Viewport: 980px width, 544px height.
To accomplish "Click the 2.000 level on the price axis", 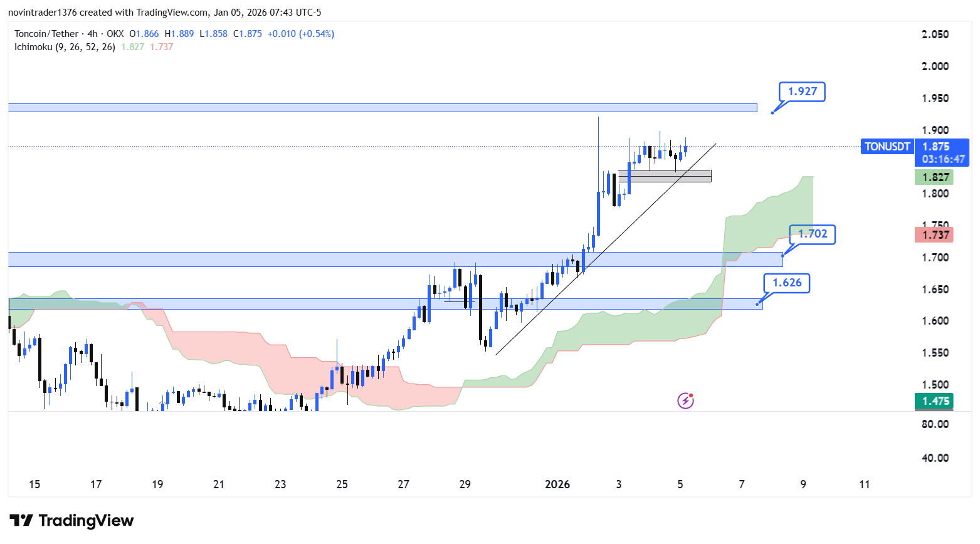I will tap(935, 66).
